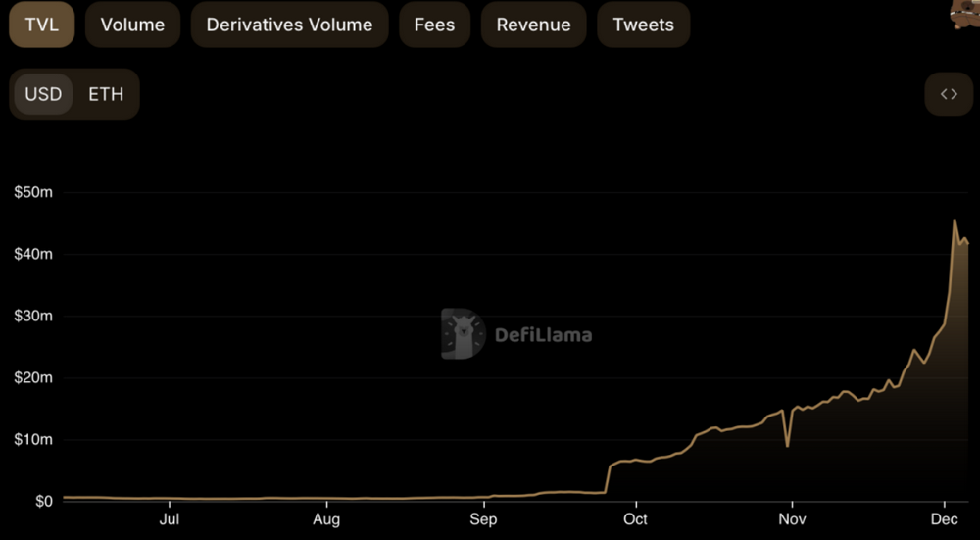Click the early November dip in TVL line
The image size is (980, 540).
click(x=788, y=446)
